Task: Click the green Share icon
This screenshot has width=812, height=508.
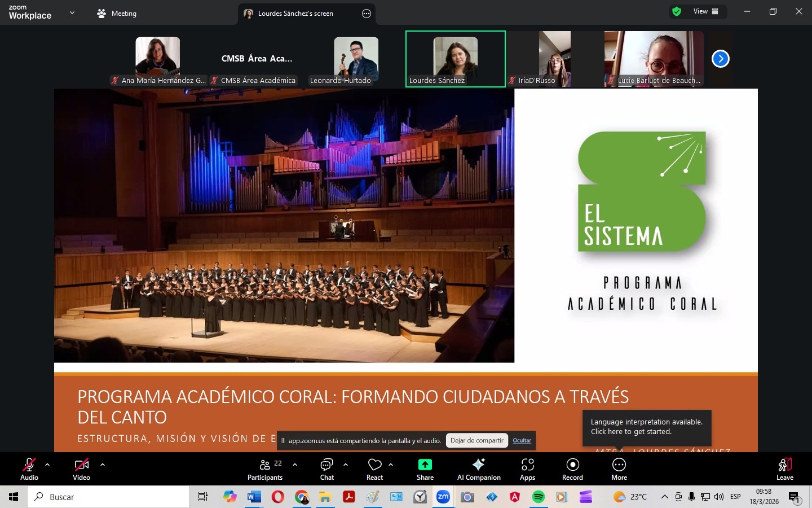Action: point(425,465)
